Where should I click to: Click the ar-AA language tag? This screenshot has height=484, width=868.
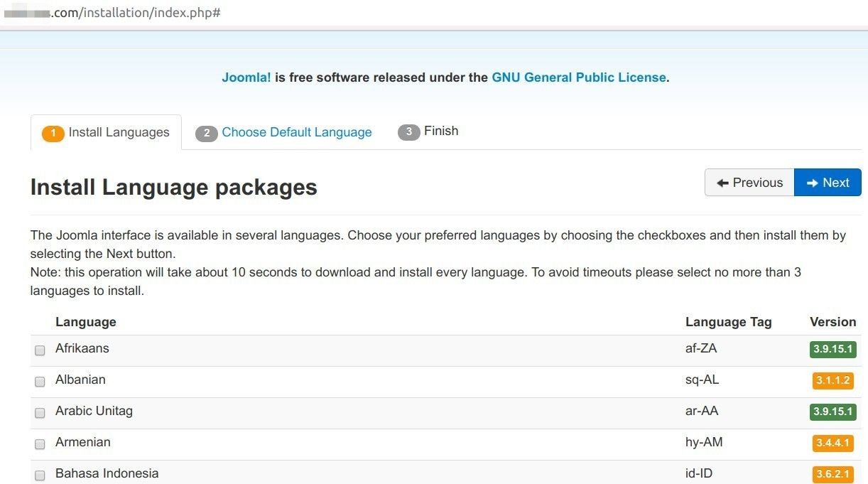(702, 411)
